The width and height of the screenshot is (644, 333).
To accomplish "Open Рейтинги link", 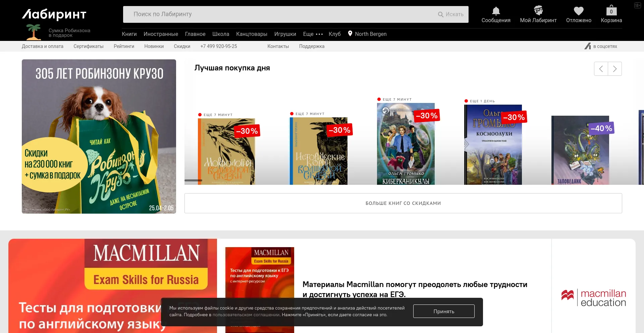I will pos(124,46).
